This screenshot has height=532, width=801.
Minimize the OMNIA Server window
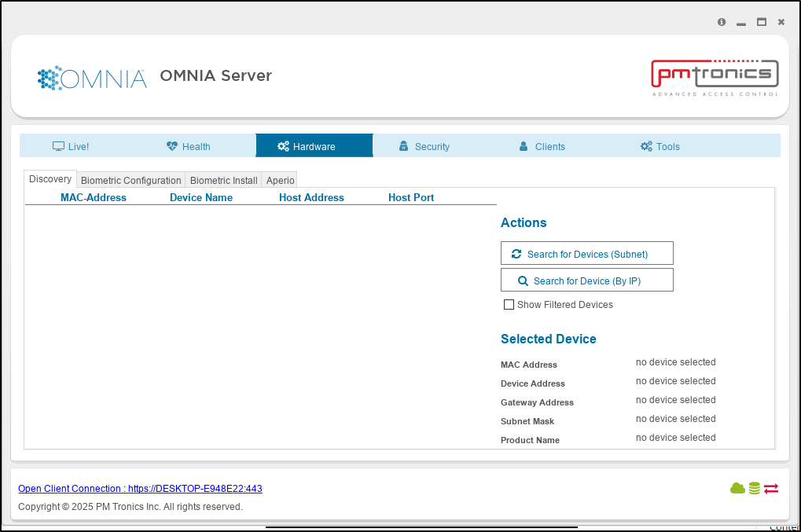click(x=741, y=23)
